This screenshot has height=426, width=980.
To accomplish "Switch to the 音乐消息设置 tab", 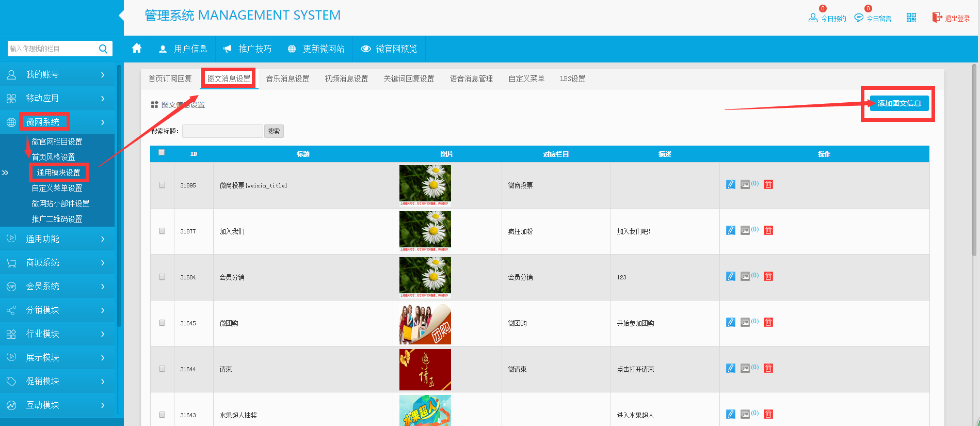I will click(x=287, y=78).
